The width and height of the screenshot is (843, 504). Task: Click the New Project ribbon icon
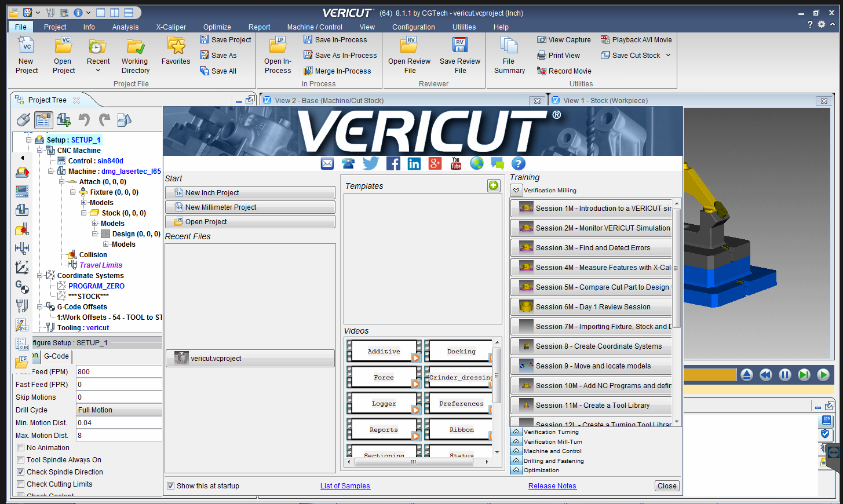[27, 45]
